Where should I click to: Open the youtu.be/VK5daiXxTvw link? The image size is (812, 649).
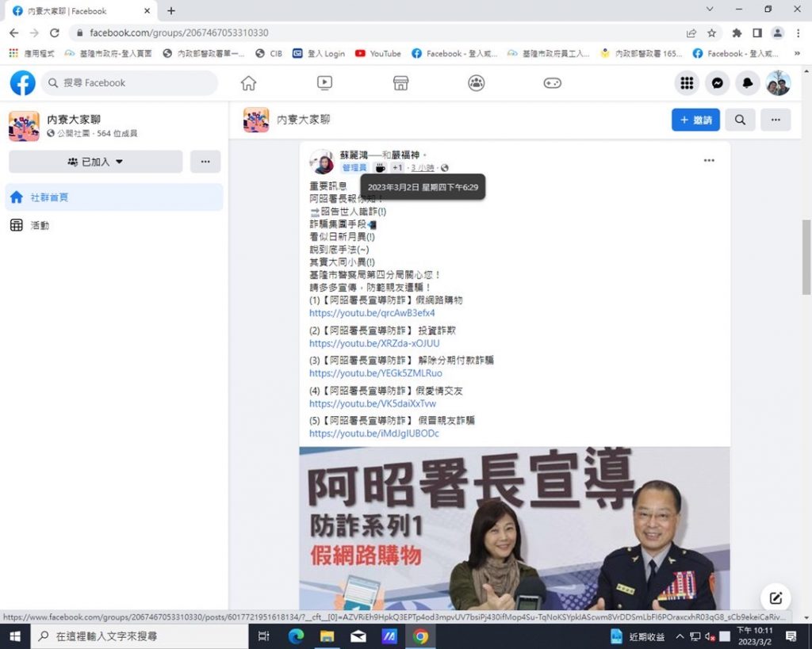coord(373,403)
